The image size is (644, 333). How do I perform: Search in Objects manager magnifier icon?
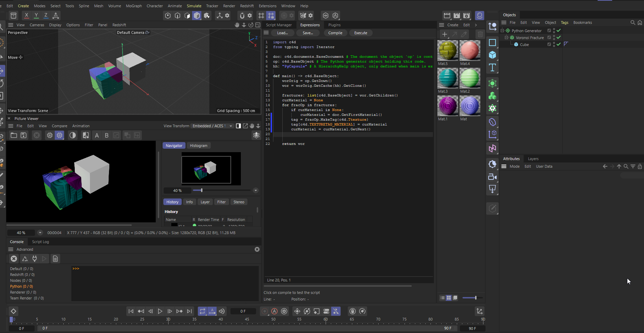click(633, 22)
